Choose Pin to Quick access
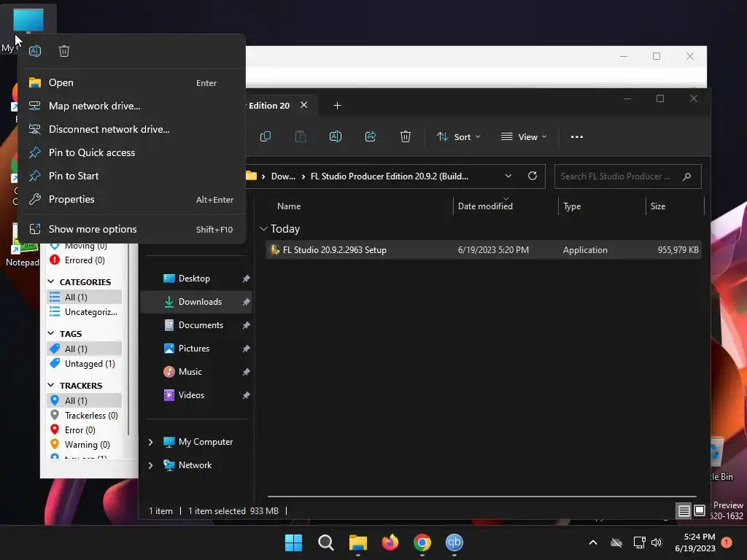Image resolution: width=747 pixels, height=560 pixels. [x=131, y=153]
